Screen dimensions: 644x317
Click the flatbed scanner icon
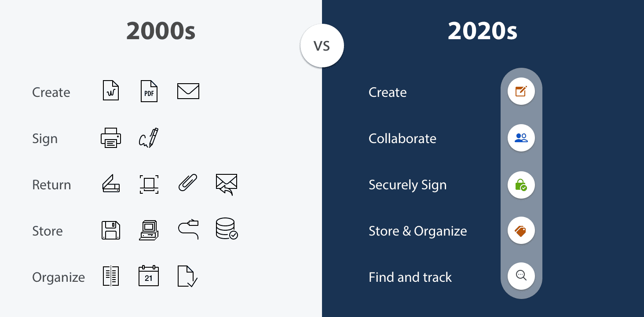click(x=111, y=184)
